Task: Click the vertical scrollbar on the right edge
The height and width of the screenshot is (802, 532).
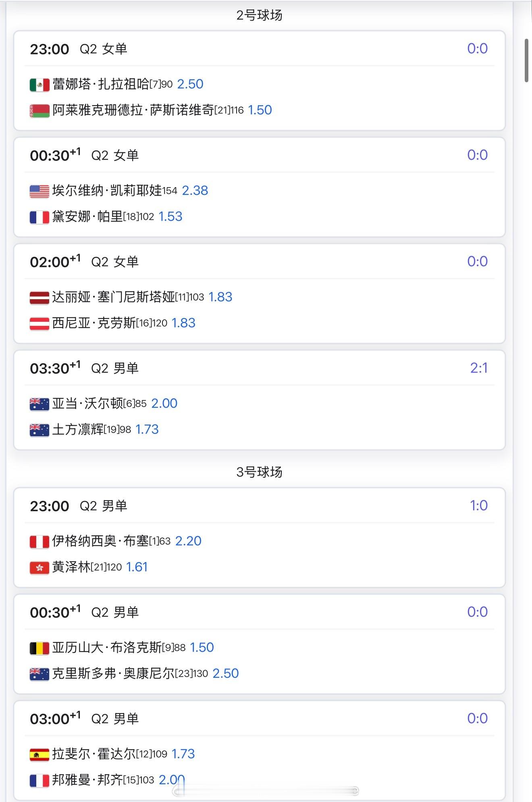Action: click(526, 60)
